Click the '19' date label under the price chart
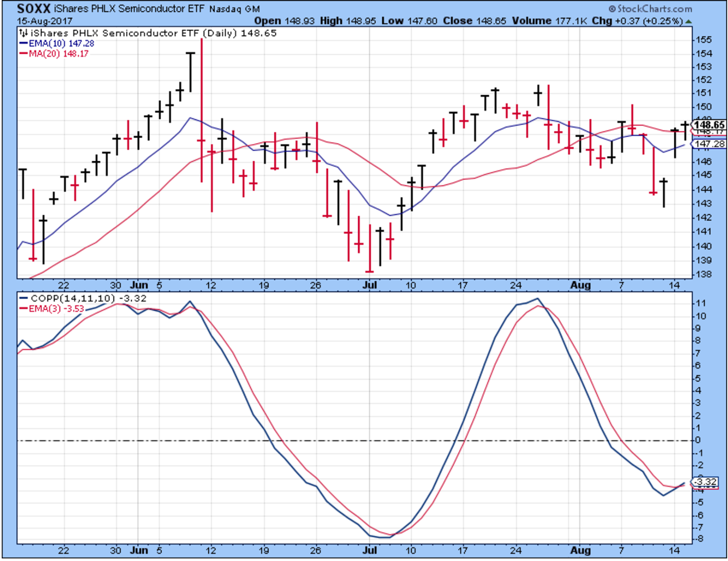 click(x=264, y=286)
